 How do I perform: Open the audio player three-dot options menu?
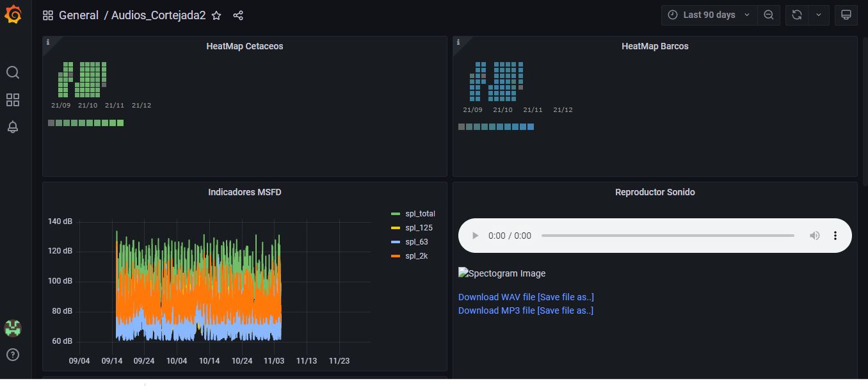pos(835,236)
